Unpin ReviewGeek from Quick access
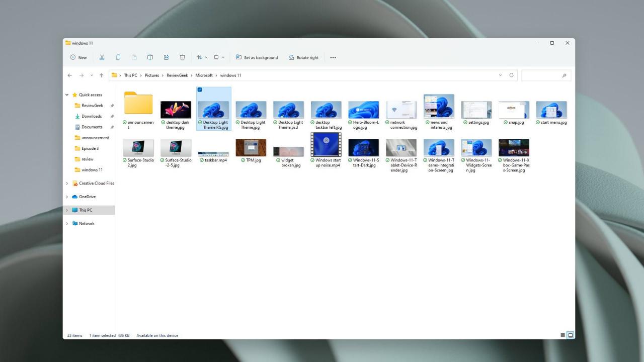The image size is (644, 362). (113, 106)
